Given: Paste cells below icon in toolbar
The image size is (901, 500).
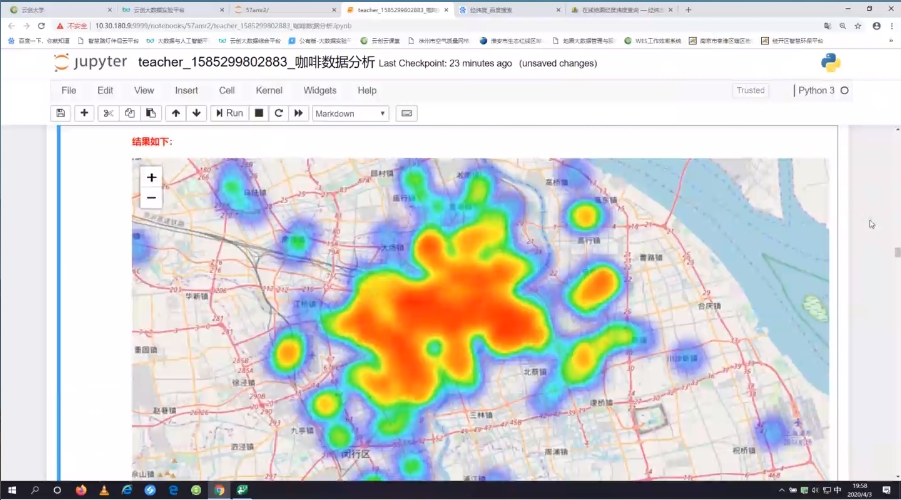Looking at the screenshot, I should click(150, 113).
